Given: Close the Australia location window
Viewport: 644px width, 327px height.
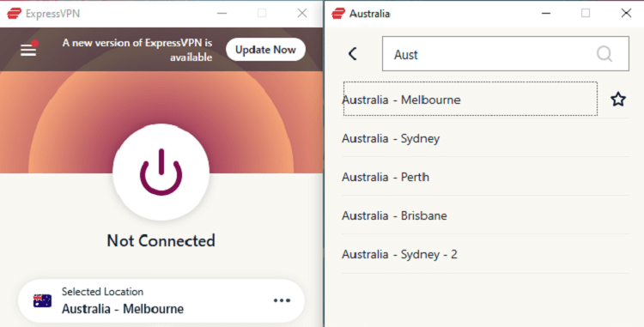Looking at the screenshot, I should (x=626, y=13).
